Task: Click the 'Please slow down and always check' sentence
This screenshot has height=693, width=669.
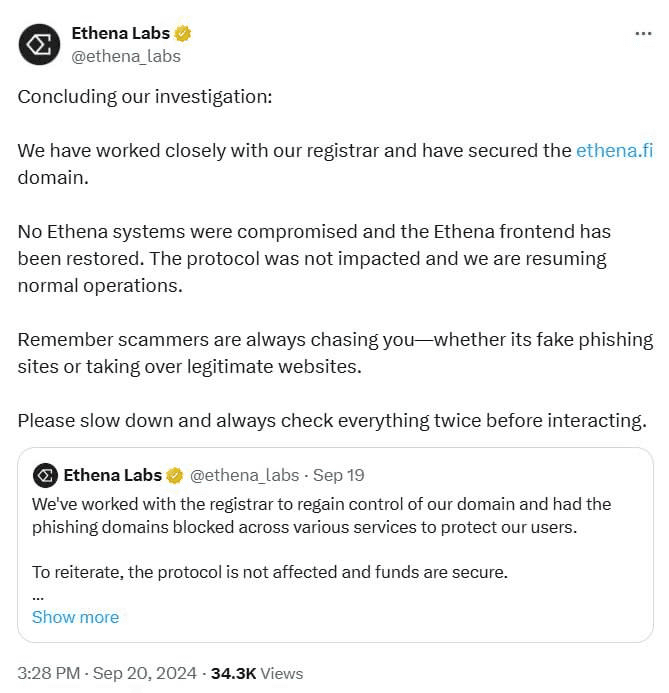Action: pyautogui.click(x=332, y=421)
